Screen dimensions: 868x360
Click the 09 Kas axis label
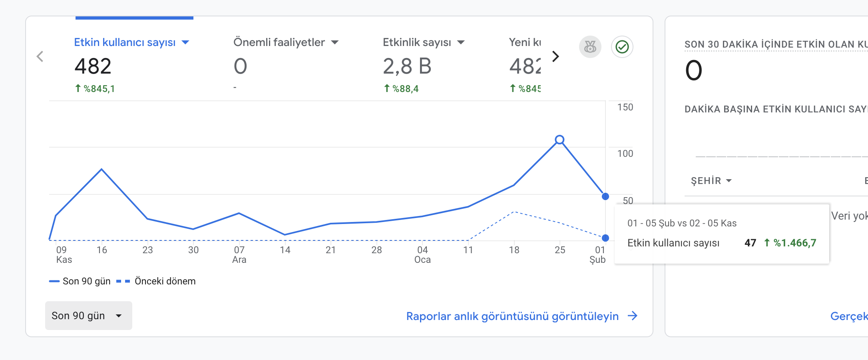click(64, 255)
